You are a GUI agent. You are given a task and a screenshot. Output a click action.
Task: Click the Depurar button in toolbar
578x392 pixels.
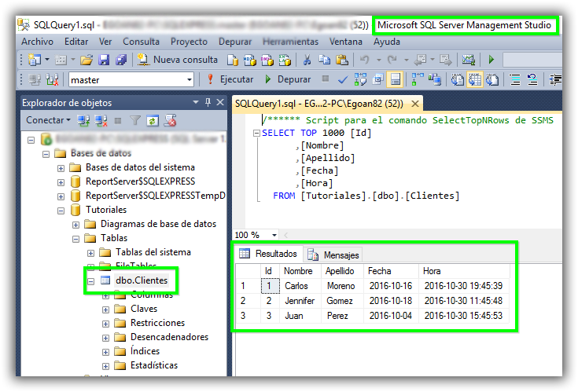click(x=288, y=79)
